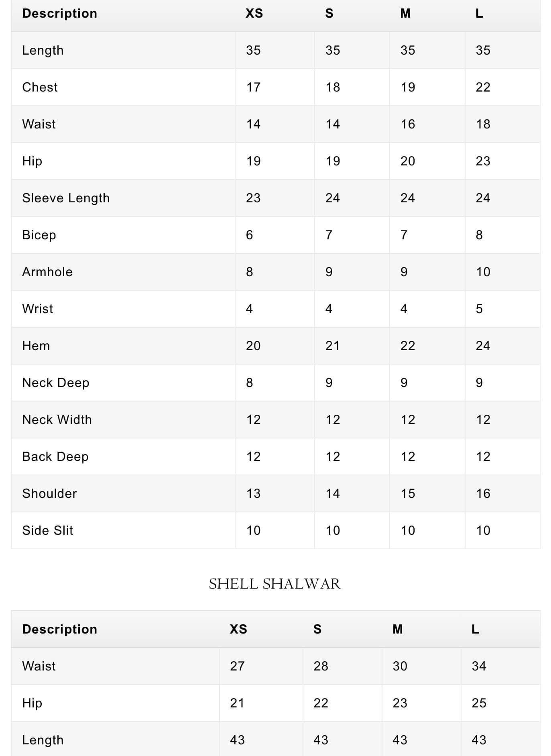
Task: Click the Sleeve Length row label
Action: [x=66, y=198]
